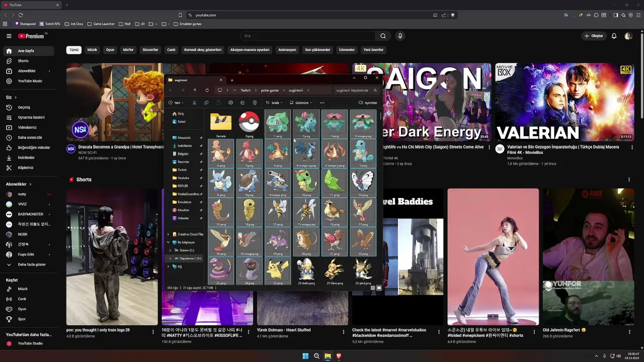Switch Explorer to details list view icon
644x362 pixels.
[373, 288]
